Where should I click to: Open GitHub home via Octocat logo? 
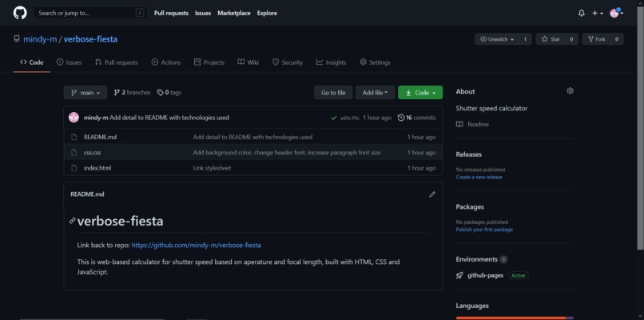(20, 13)
